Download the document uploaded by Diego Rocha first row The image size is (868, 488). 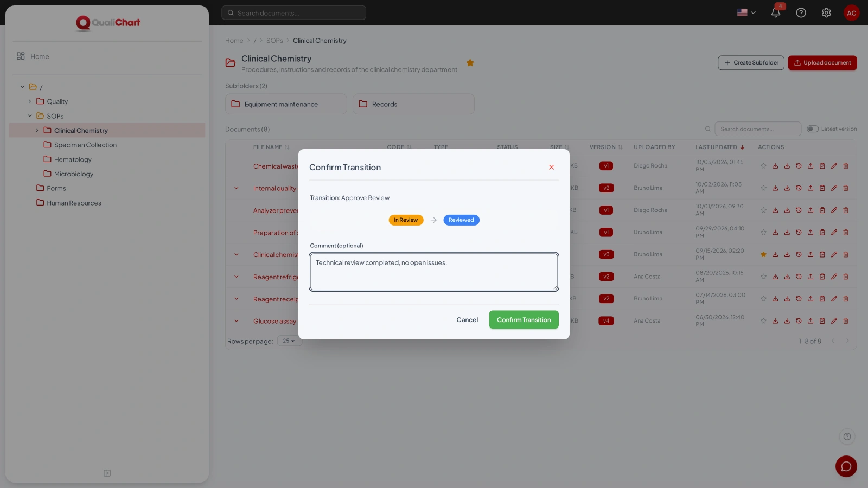click(x=775, y=166)
